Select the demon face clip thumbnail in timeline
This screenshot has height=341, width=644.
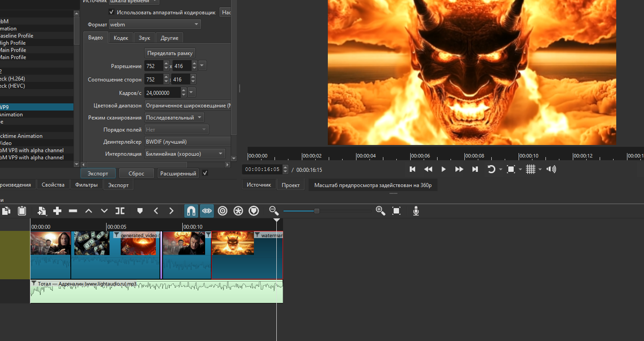pos(232,243)
